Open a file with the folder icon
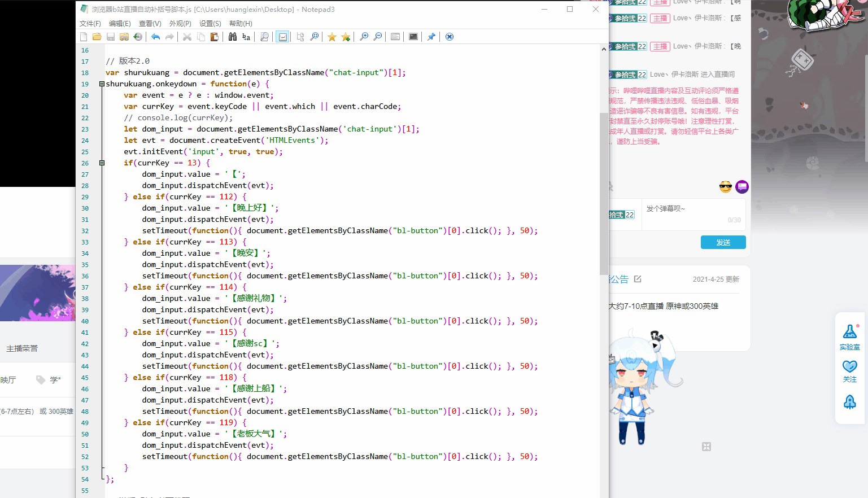 coord(97,37)
